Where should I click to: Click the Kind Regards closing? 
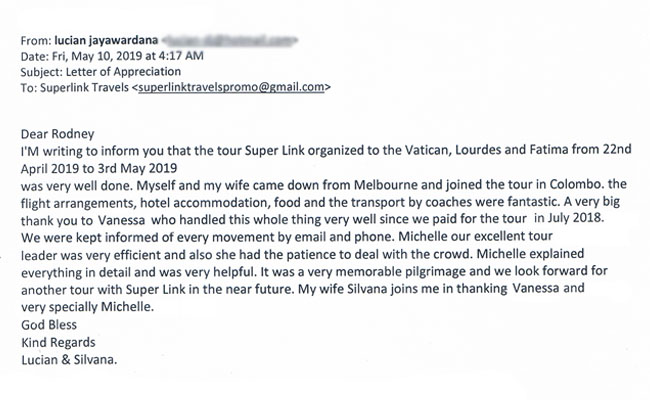58,342
